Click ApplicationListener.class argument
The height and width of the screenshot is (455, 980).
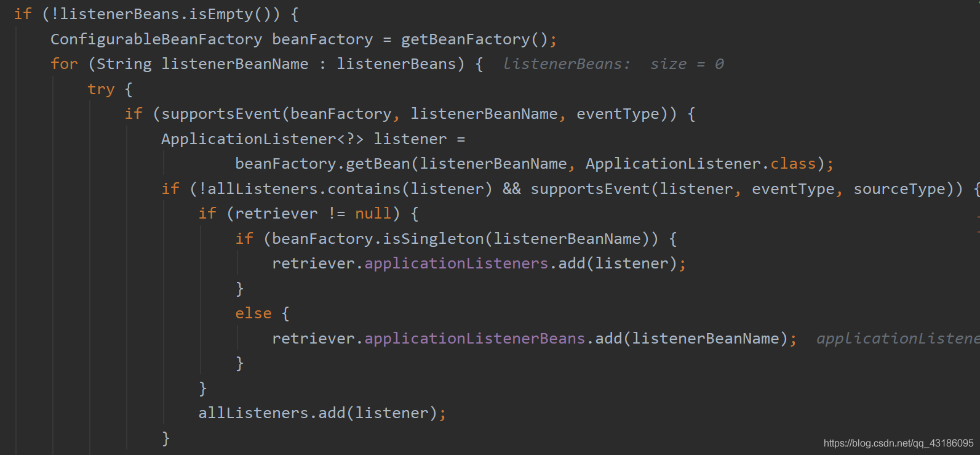tap(701, 164)
